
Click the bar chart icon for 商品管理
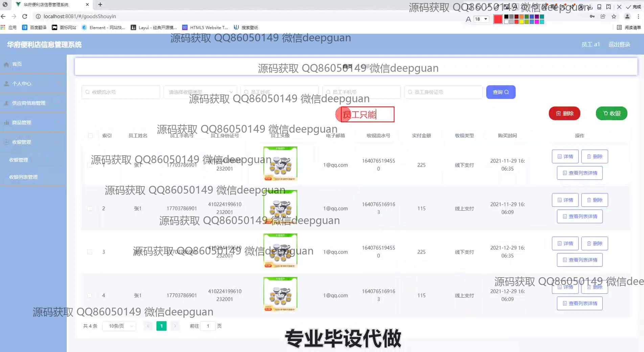pyautogui.click(x=6, y=123)
